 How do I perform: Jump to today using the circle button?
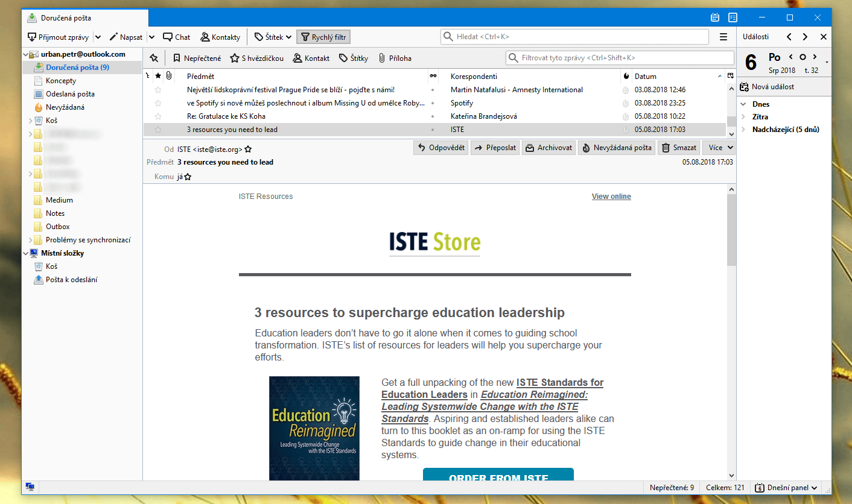pyautogui.click(x=803, y=57)
